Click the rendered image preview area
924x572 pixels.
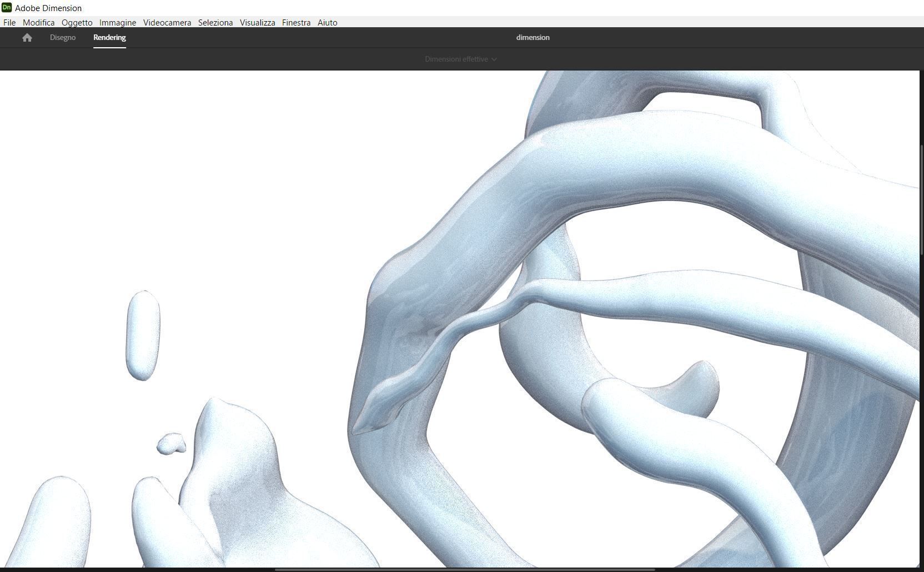[x=461, y=311]
